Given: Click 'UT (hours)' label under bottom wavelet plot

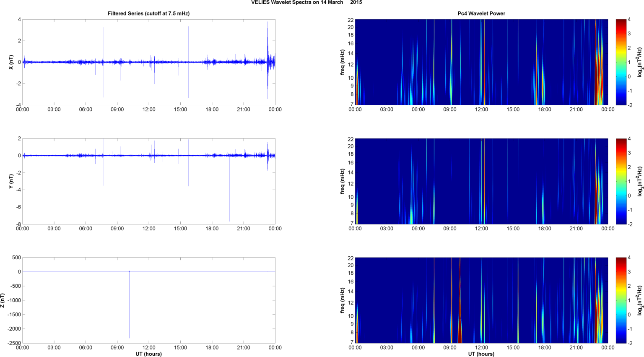Looking at the screenshot, I should pyautogui.click(x=481, y=354).
